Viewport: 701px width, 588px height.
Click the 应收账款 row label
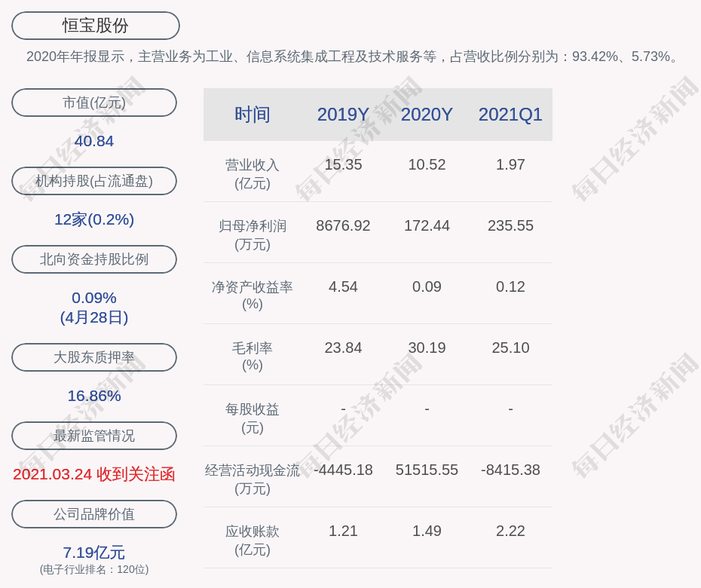coord(253,540)
